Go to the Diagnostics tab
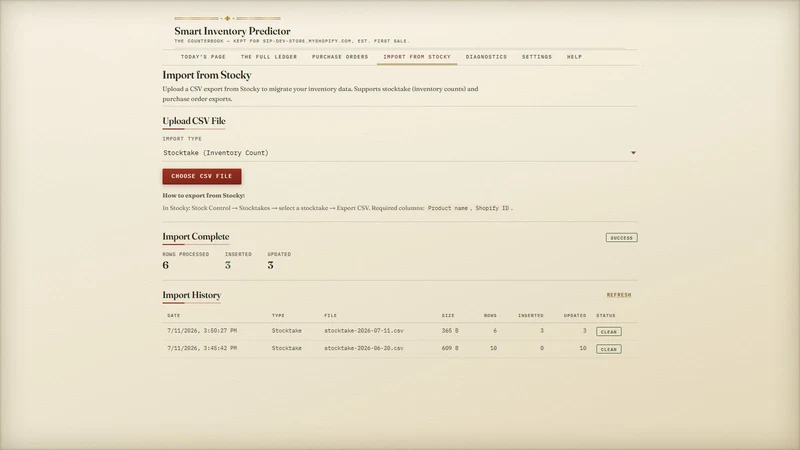This screenshot has height=450, width=800. point(486,57)
